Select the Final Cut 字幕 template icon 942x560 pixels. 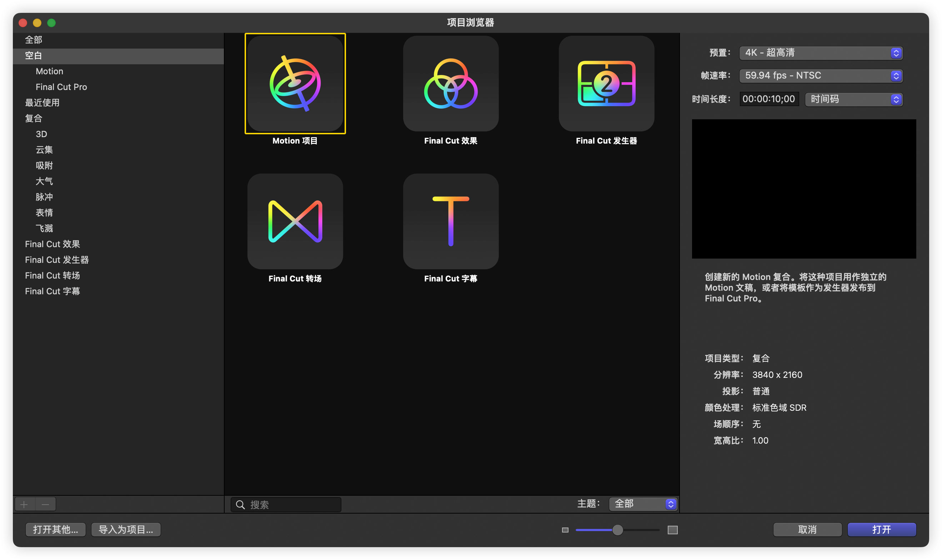(450, 221)
